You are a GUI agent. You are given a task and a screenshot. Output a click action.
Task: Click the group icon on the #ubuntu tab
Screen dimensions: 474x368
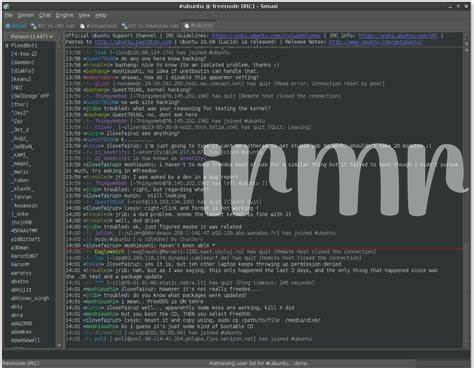[187, 25]
